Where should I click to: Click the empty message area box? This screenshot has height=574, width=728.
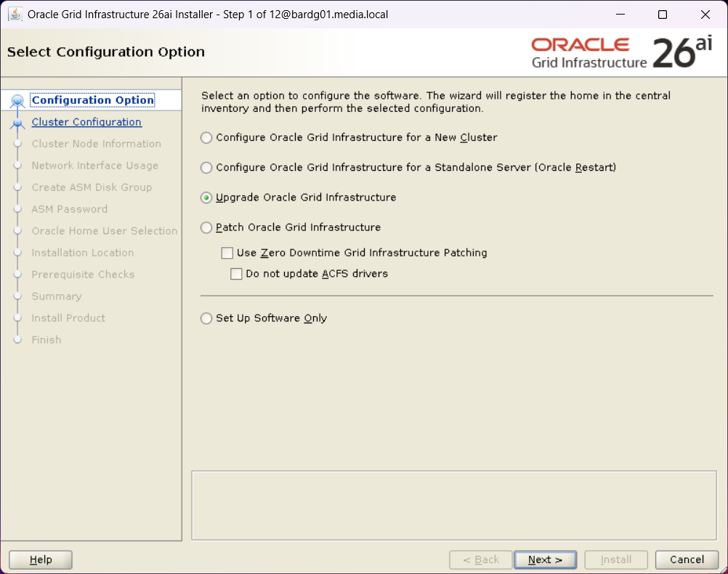[x=454, y=506]
